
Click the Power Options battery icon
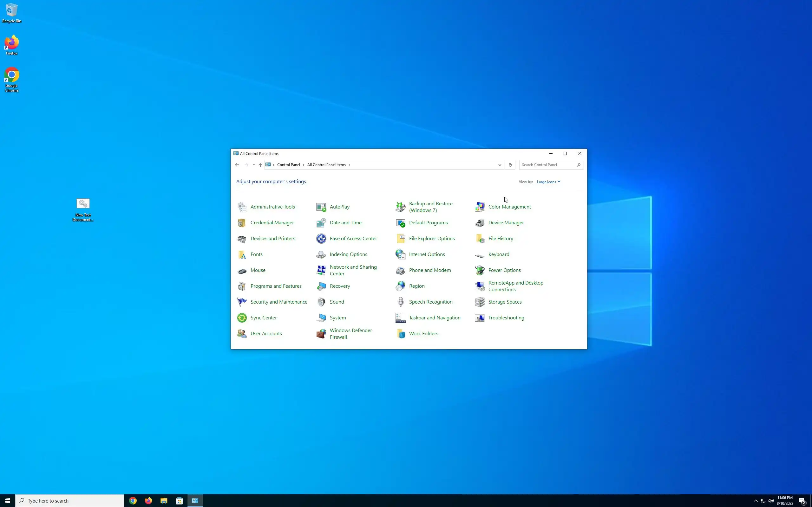click(480, 270)
